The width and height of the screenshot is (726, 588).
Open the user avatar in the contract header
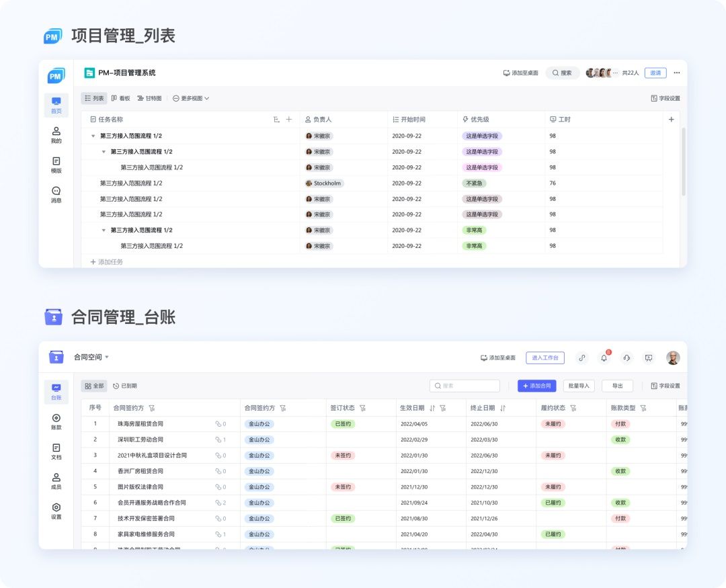point(673,358)
